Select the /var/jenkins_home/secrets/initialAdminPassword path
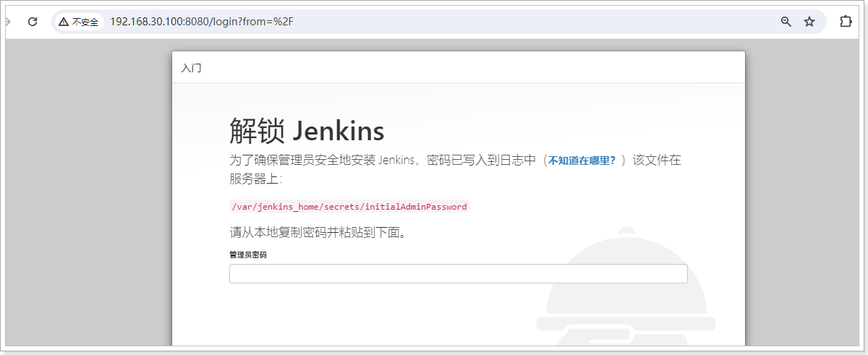The height and width of the screenshot is (355, 868). click(x=349, y=206)
